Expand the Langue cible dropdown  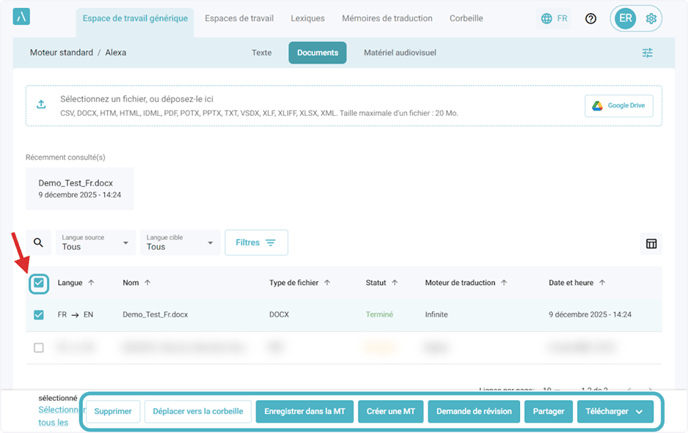pyautogui.click(x=181, y=242)
